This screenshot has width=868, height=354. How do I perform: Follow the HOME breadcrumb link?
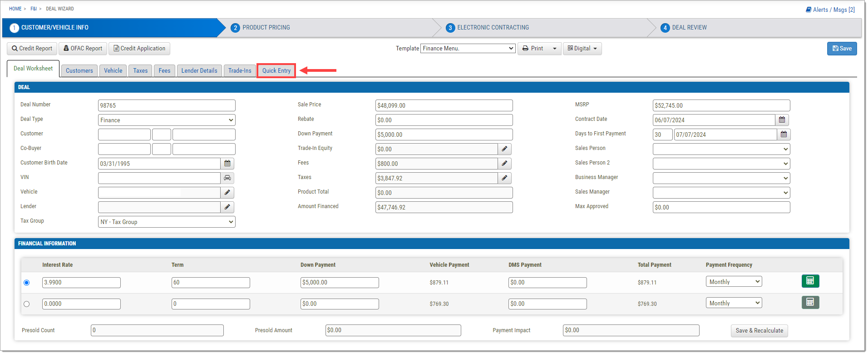15,9
